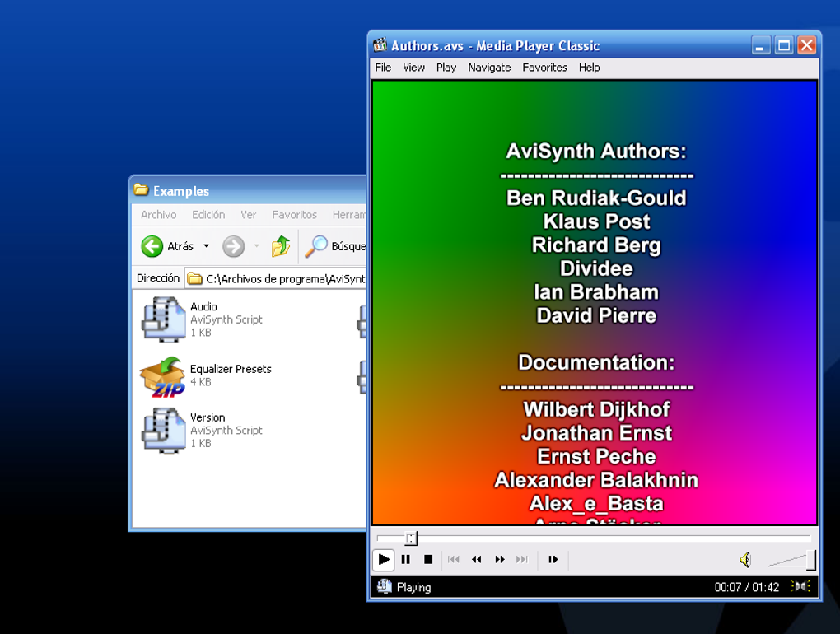This screenshot has width=840, height=634.
Task: Pause playback in Media Player Classic
Action: click(x=405, y=560)
